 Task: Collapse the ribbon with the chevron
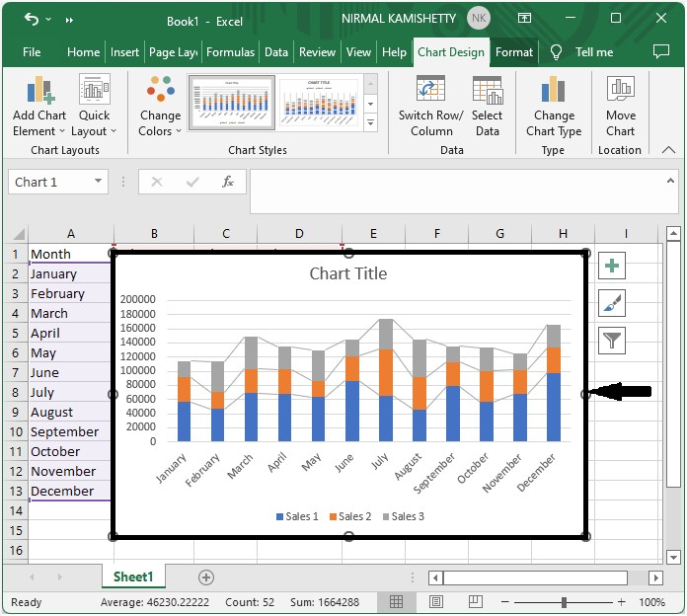tap(668, 150)
